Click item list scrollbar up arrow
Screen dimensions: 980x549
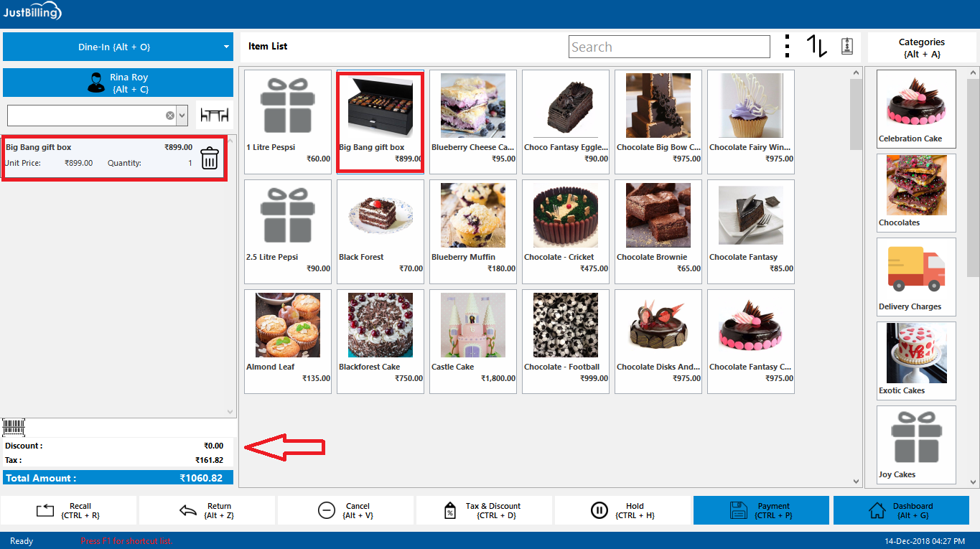(x=857, y=72)
